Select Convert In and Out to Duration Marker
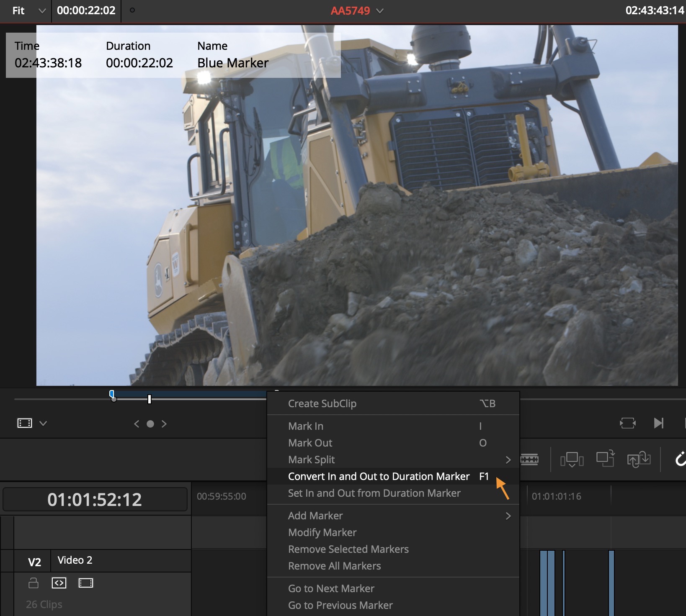This screenshot has width=686, height=616. click(x=393, y=476)
